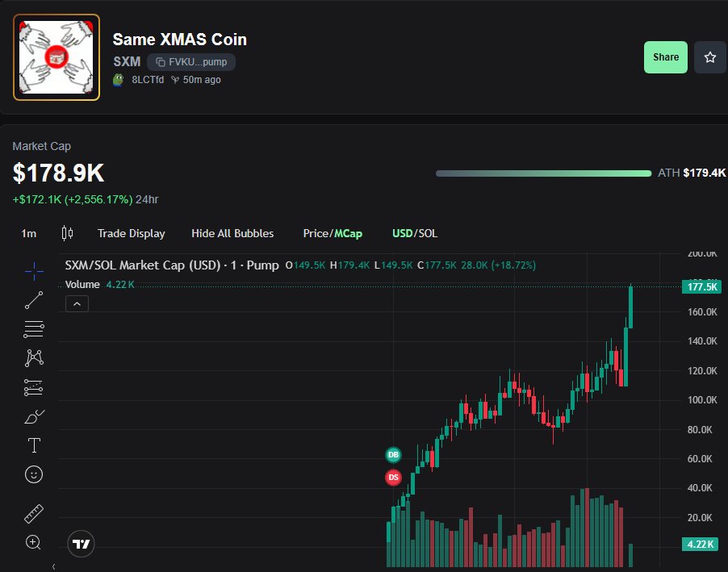The height and width of the screenshot is (572, 728).
Task: Copy the FVKU...pump contract address
Action: click(x=190, y=62)
